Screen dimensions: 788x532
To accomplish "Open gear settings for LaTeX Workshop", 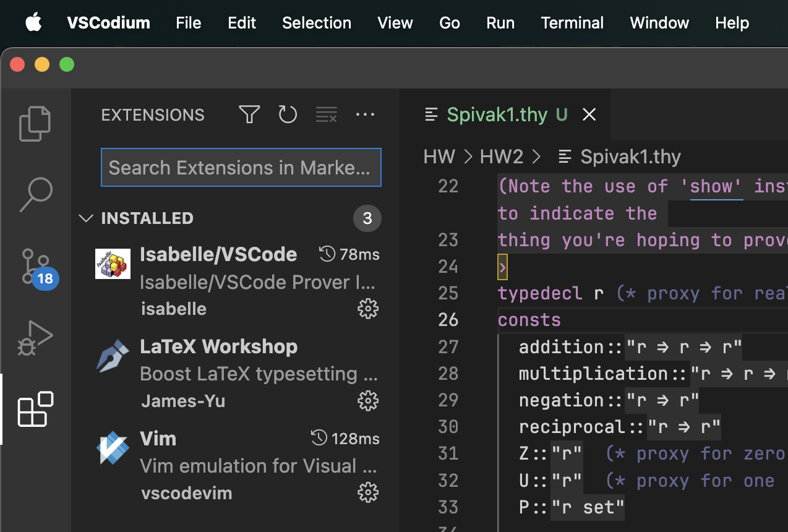I will [x=368, y=401].
